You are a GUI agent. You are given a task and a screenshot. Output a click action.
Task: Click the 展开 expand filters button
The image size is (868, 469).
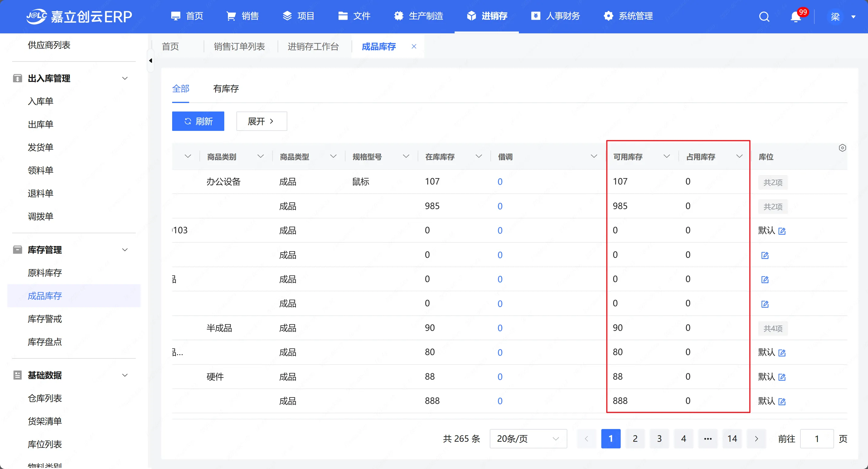(262, 121)
